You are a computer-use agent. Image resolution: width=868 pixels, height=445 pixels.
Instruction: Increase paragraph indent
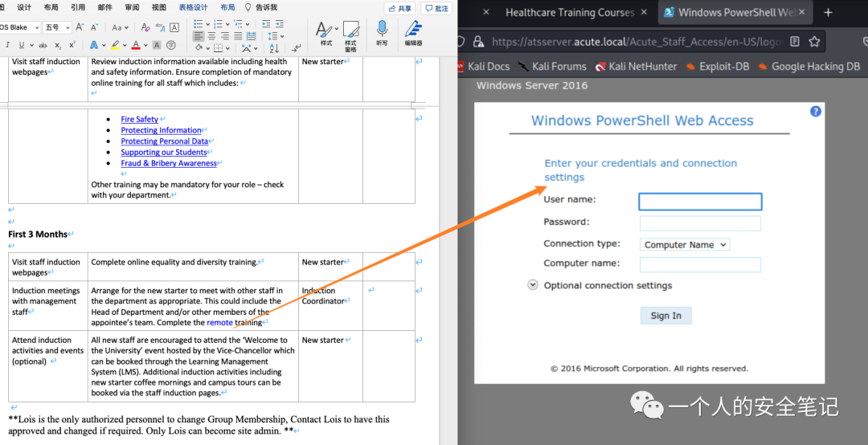[280, 24]
